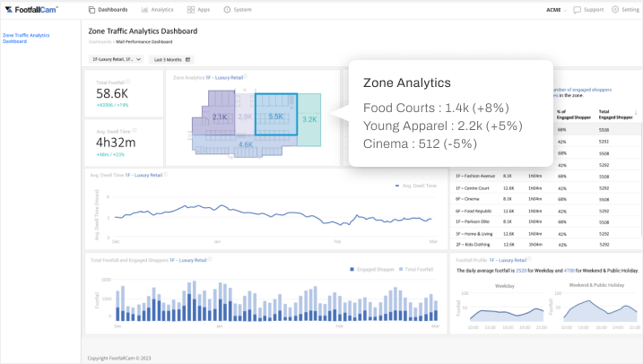Click the 5.5K highlighted zone on floor plan
The width and height of the screenshot is (643, 364).
pos(275,115)
